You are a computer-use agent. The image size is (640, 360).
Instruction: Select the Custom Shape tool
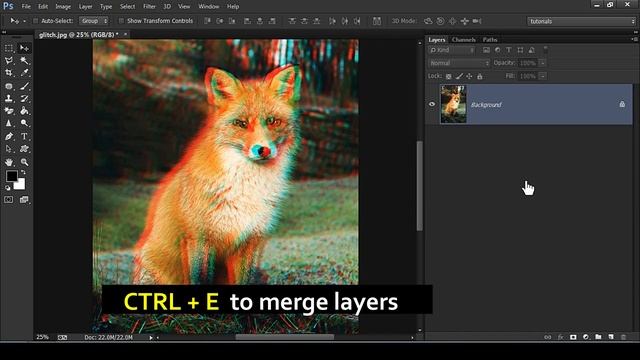24,149
